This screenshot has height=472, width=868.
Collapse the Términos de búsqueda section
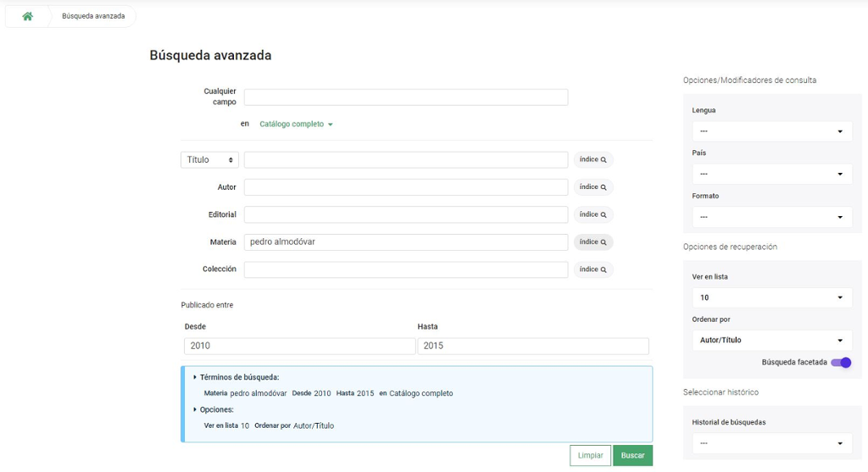238,377
